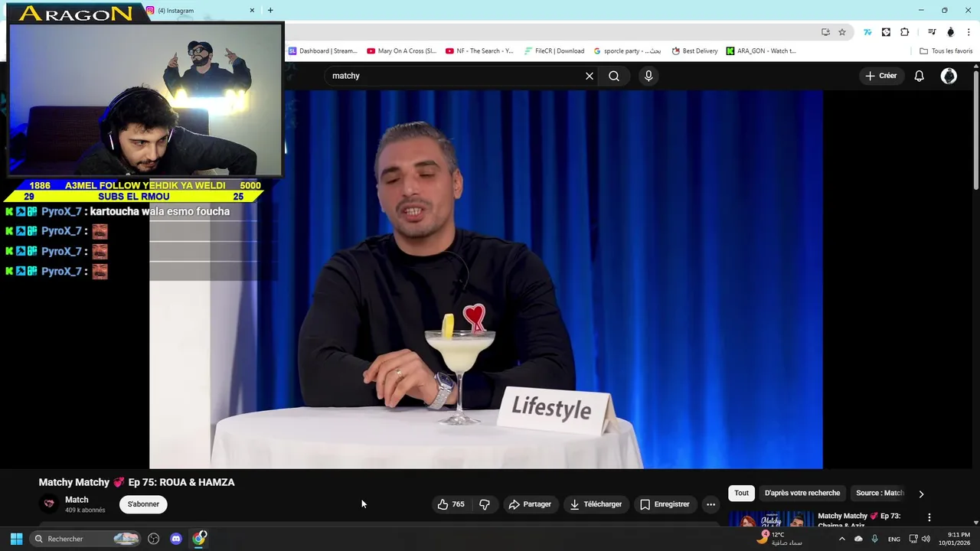Click OneDrive cloud tray icon
The height and width of the screenshot is (551, 980).
coord(858,539)
